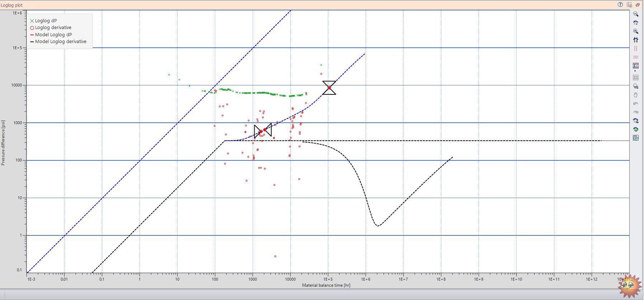Click the blue house reset view icon
Viewport: 644px width, 300px height.
coord(636,23)
